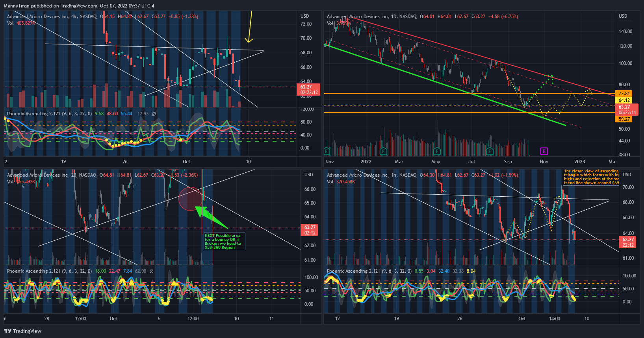Click the 72.00 price on 4h price scale
Image resolution: width=644 pixels, height=338 pixels.
(x=306, y=24)
